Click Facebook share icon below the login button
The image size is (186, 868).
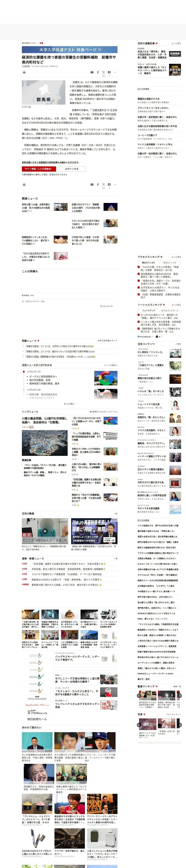click(x=98, y=184)
